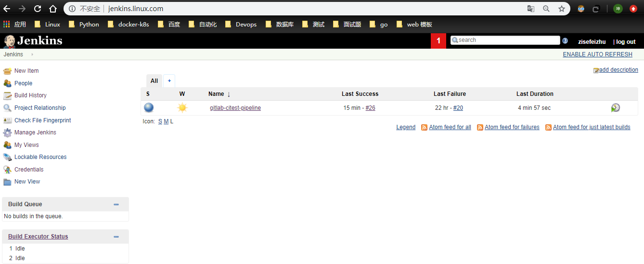Set icon size to S
The height and width of the screenshot is (264, 644).
[160, 121]
